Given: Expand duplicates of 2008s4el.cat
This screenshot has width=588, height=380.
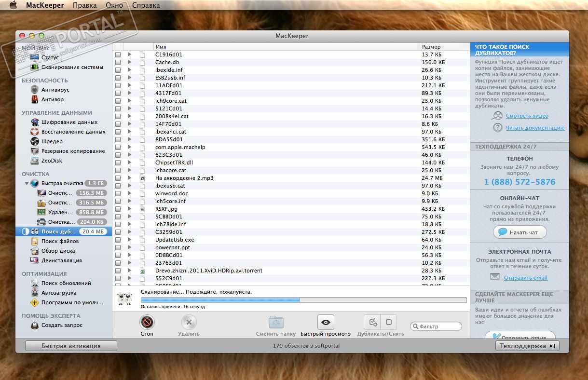Looking at the screenshot, I should pyautogui.click(x=129, y=116).
